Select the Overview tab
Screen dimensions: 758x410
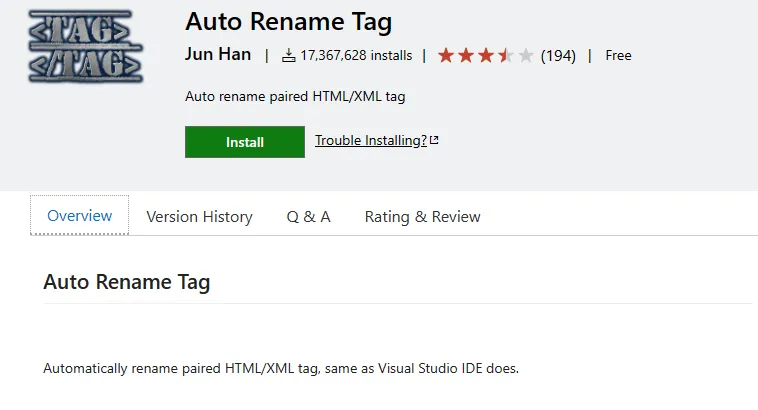80,216
